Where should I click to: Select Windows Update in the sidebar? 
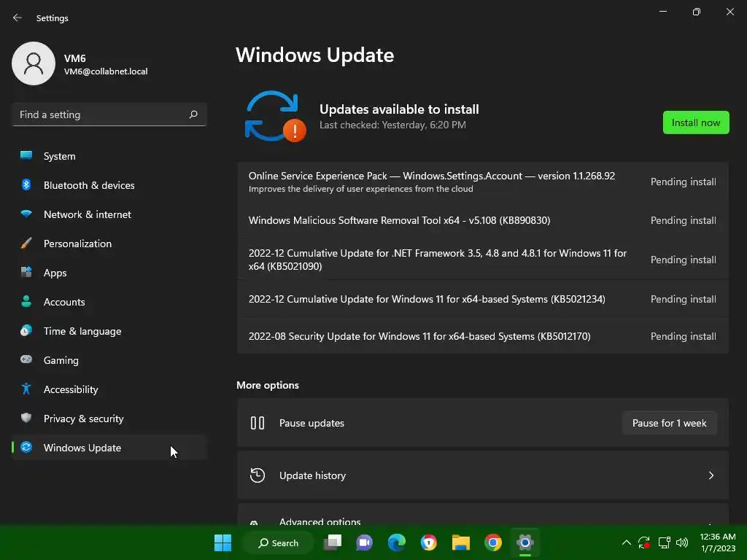pos(109,448)
